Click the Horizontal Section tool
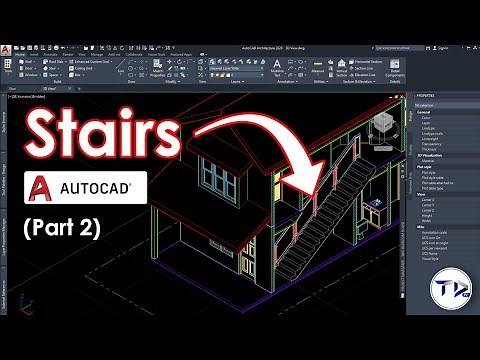The image size is (480, 360). (x=365, y=62)
